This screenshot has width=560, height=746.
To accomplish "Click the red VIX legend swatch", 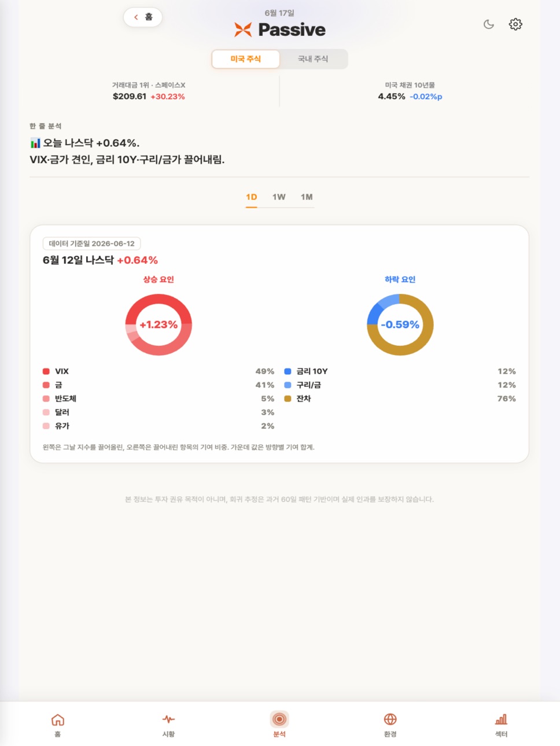I will click(46, 371).
